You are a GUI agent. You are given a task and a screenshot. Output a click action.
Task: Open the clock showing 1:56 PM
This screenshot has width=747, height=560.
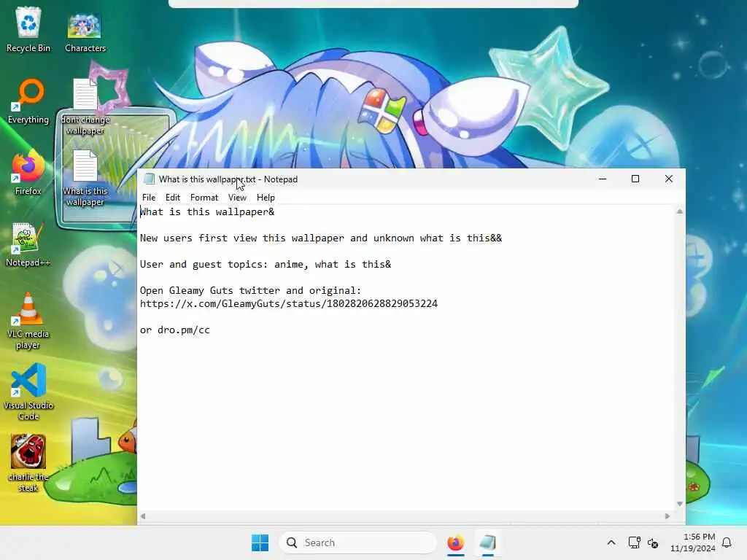(x=693, y=542)
